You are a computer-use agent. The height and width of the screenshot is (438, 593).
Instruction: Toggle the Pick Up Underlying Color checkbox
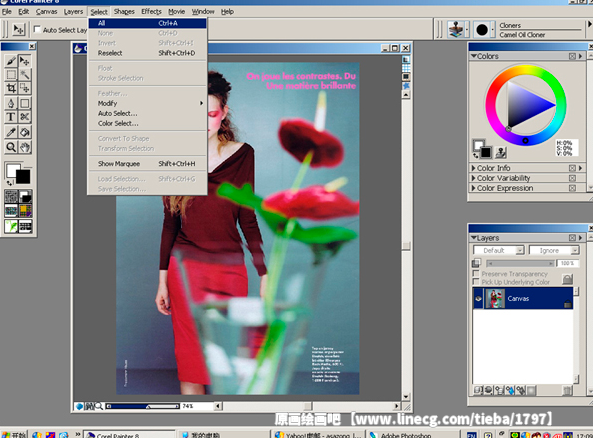tap(476, 282)
